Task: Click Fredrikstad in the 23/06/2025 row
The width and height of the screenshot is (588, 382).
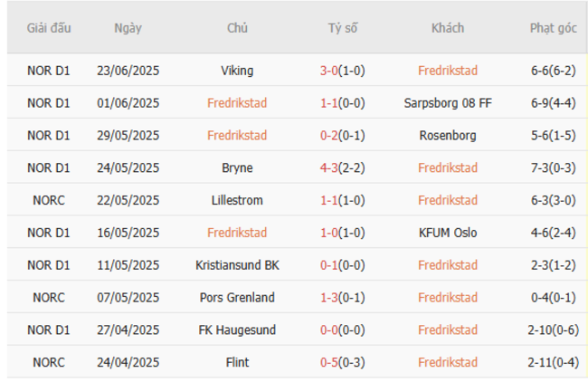Action: 448,71
